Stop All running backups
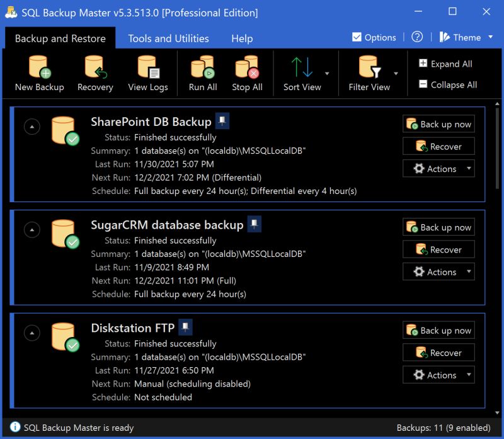The width and height of the screenshot is (504, 439). pos(247,72)
